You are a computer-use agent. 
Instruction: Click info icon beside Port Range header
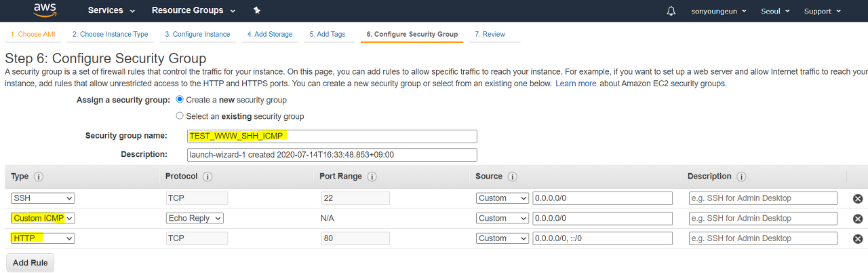(372, 177)
